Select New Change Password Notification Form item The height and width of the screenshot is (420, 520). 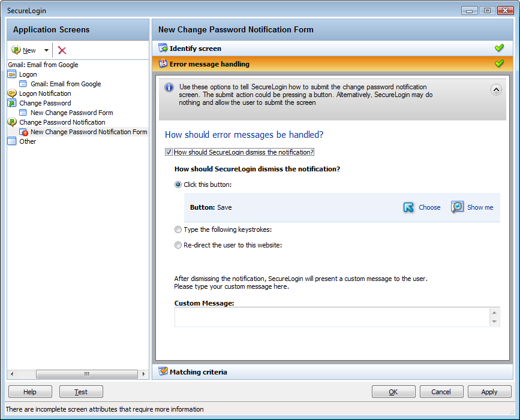coord(89,132)
